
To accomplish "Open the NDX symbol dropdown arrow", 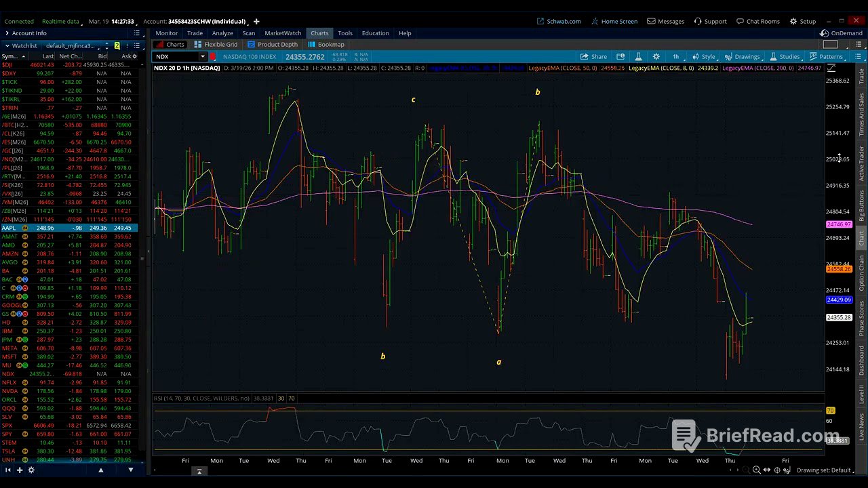I will tap(202, 57).
